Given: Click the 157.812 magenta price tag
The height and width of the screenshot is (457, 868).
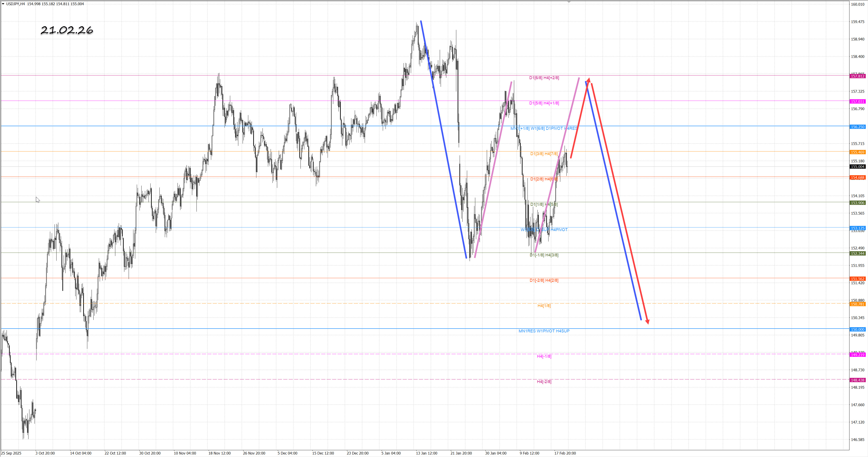Looking at the screenshot, I should click(857, 76).
